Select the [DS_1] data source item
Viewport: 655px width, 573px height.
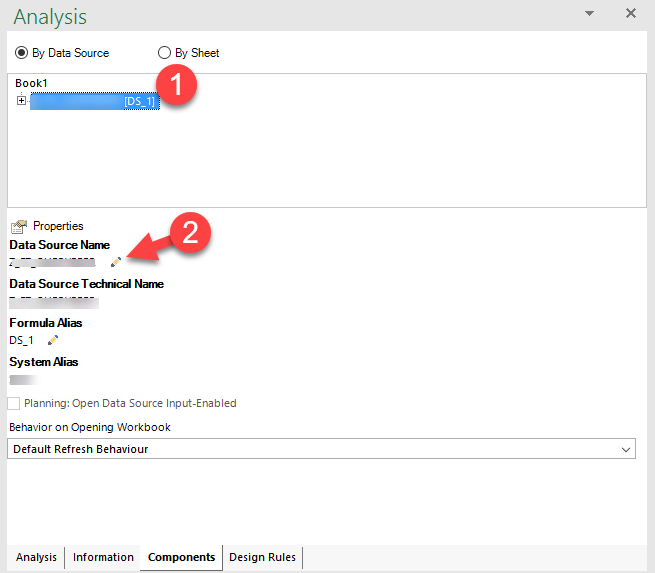tap(95, 101)
